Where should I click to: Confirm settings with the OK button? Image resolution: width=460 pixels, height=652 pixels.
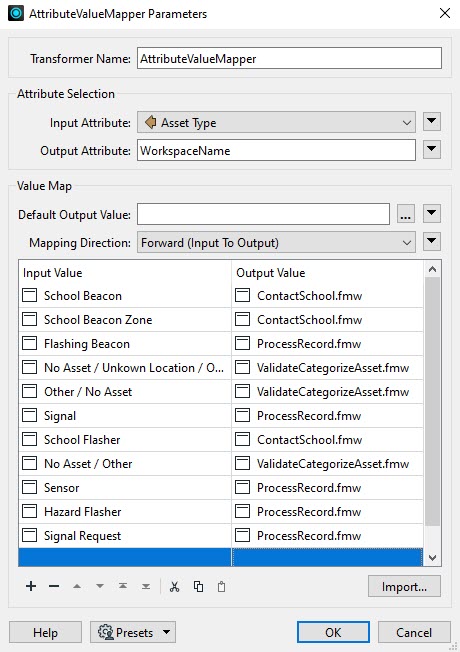pyautogui.click(x=333, y=632)
